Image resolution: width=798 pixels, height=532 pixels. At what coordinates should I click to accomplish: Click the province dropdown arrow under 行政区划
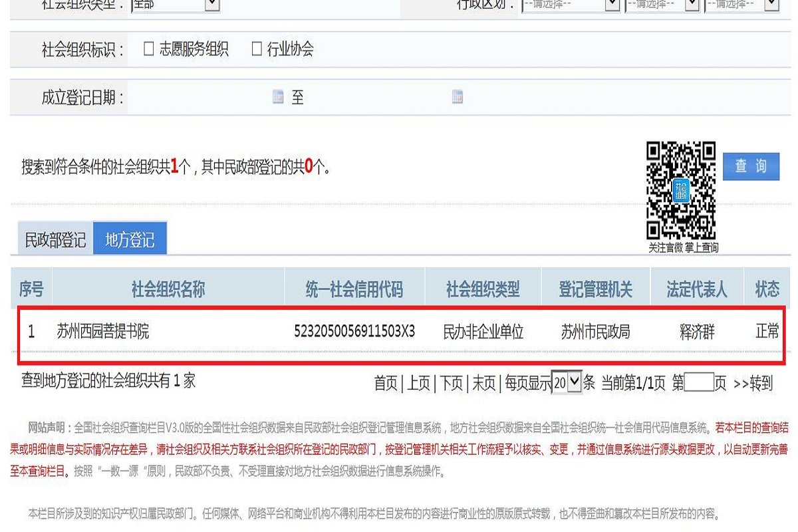coord(613,6)
